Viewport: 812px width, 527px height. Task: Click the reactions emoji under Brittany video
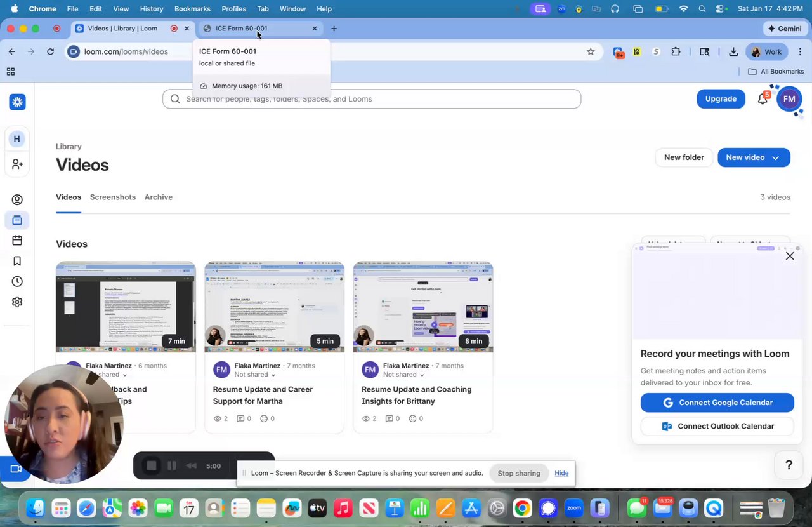point(412,418)
